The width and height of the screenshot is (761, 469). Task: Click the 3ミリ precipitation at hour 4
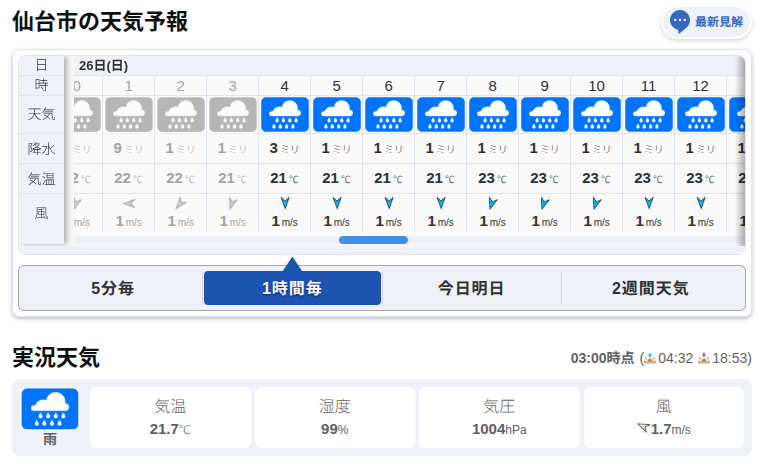click(x=285, y=148)
